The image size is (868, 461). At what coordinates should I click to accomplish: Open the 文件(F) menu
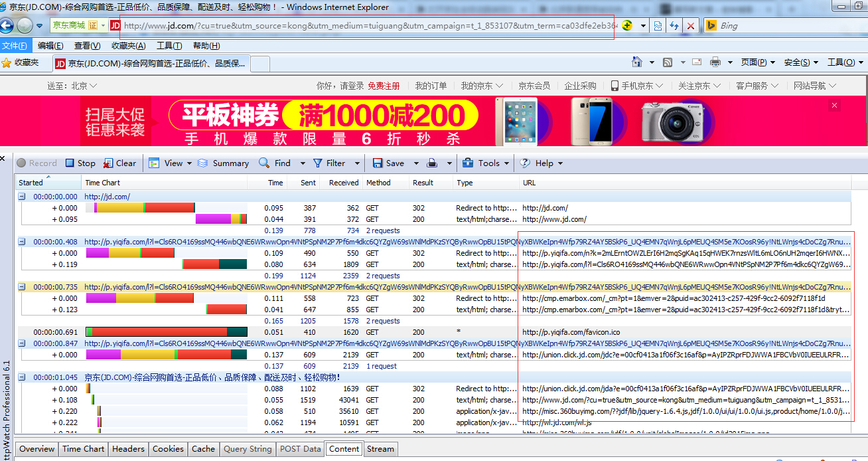click(x=15, y=46)
